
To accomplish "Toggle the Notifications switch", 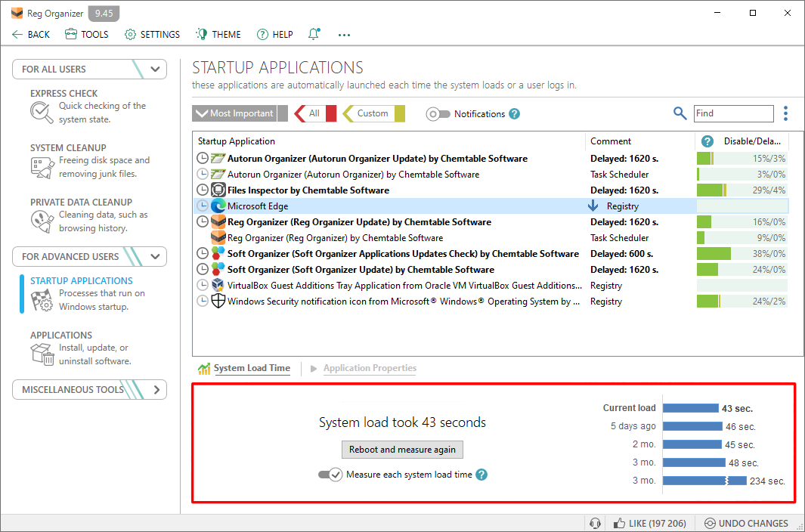I will pyautogui.click(x=438, y=113).
